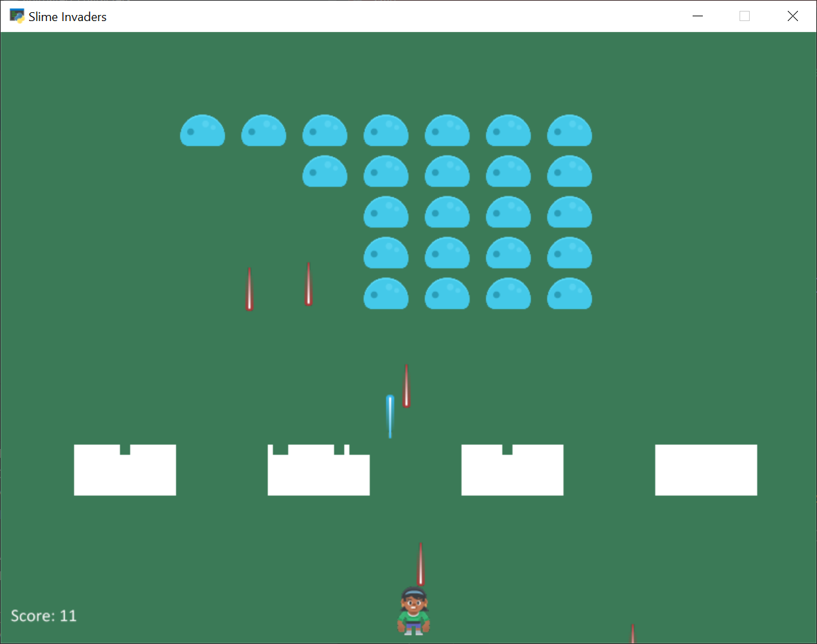Click the Slime Invaders window title text
817x644 pixels.
(x=67, y=17)
